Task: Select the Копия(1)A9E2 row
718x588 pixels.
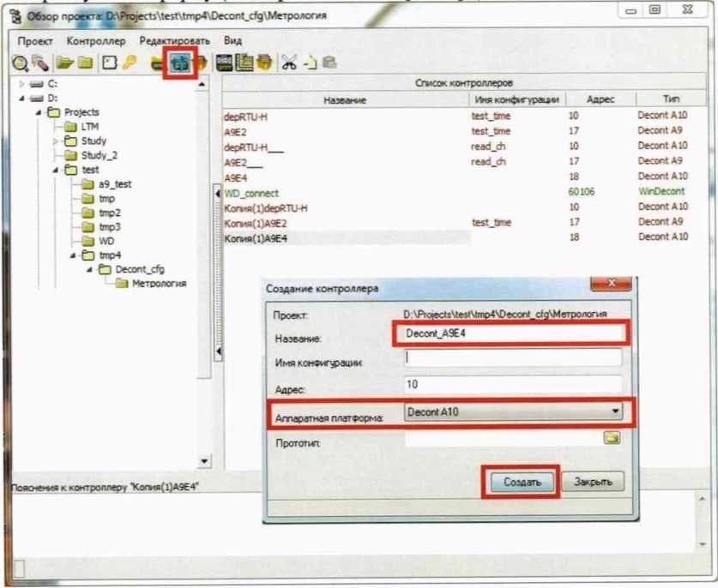Action: point(464,223)
